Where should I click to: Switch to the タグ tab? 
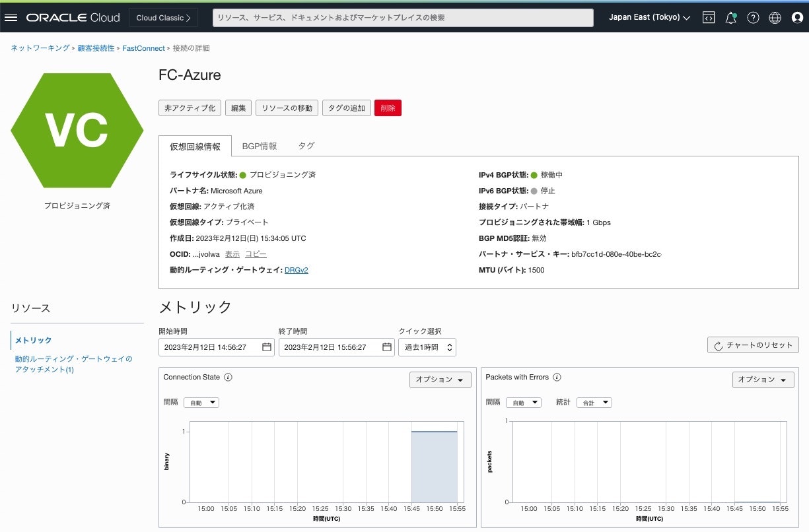(306, 147)
